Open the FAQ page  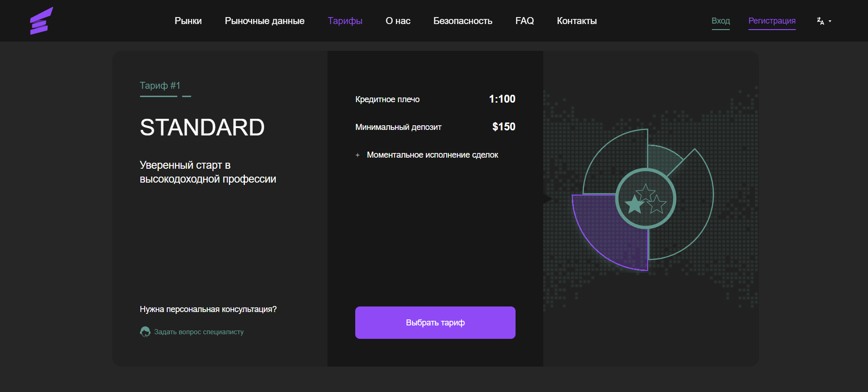pyautogui.click(x=525, y=21)
